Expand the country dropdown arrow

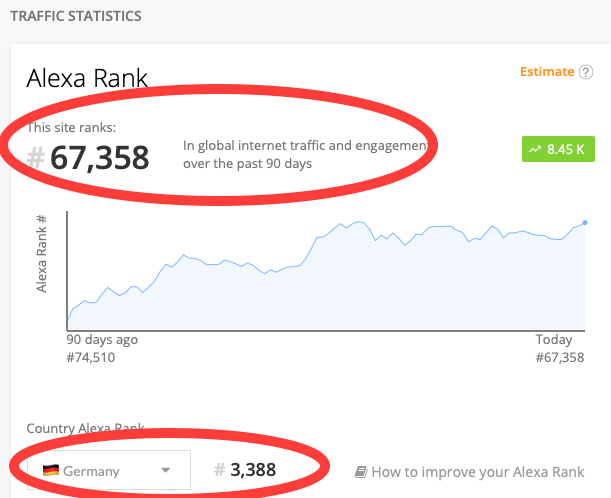point(167,470)
